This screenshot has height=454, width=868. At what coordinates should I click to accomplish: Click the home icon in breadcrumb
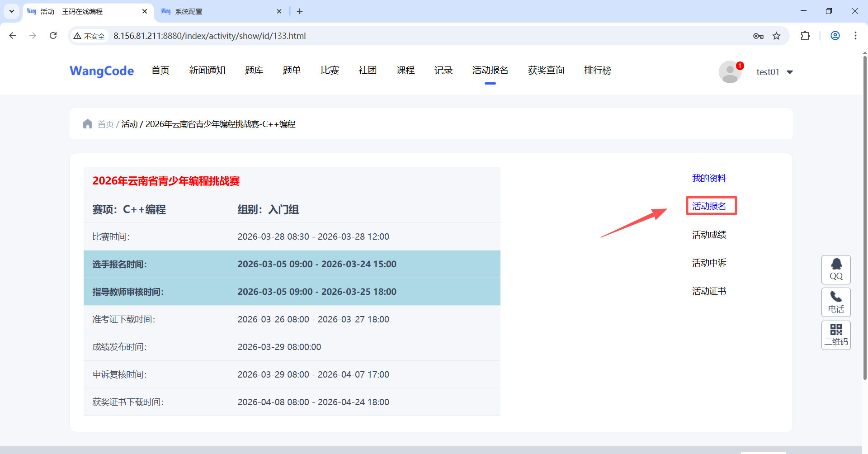[88, 124]
